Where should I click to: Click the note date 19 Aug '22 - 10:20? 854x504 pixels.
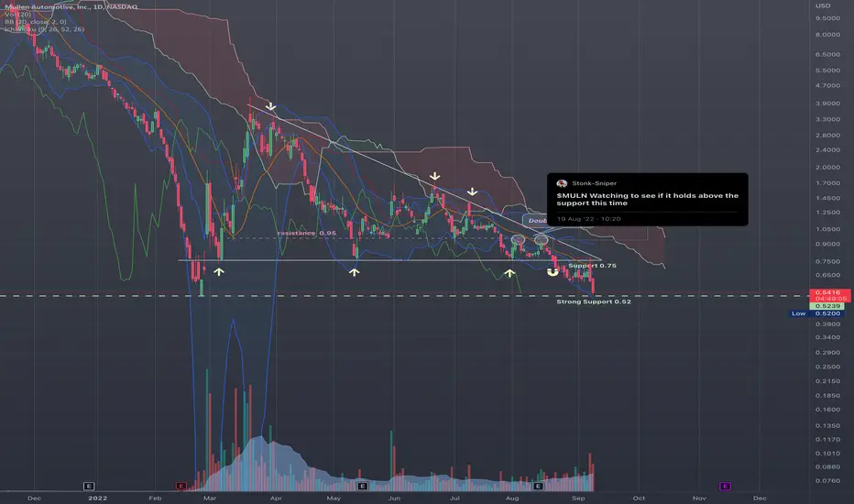pos(589,218)
